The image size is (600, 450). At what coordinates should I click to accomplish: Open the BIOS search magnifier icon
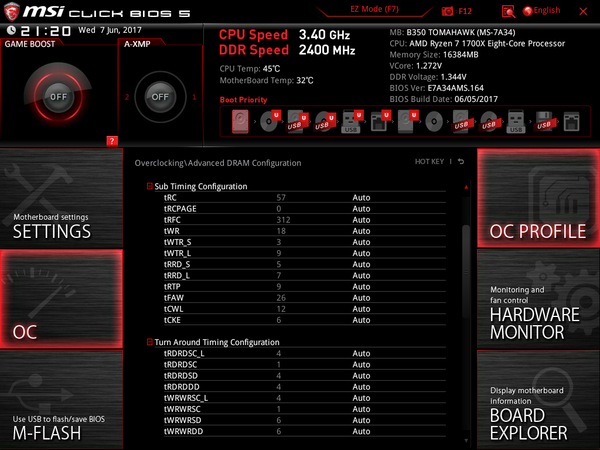(x=508, y=11)
